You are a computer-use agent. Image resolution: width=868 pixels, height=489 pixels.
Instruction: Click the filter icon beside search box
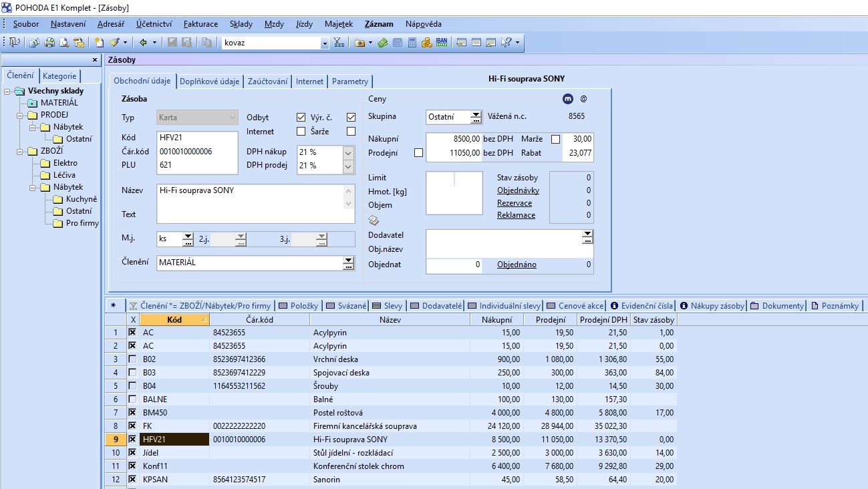(x=339, y=43)
